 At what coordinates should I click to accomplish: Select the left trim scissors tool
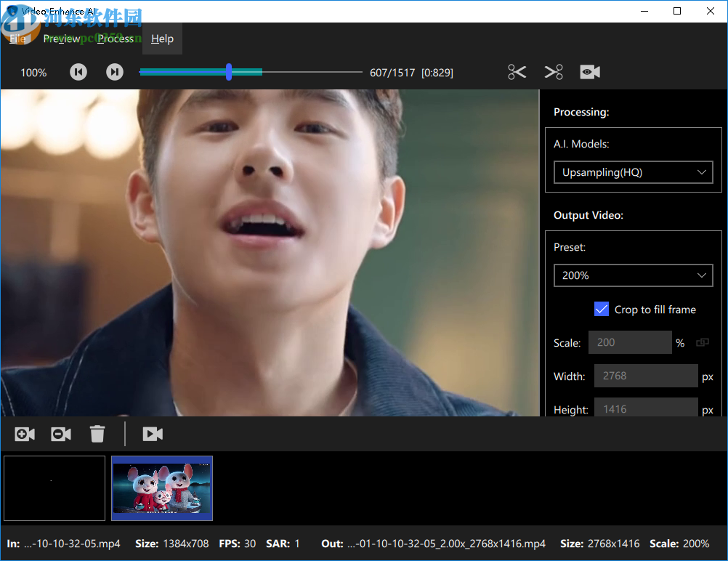pyautogui.click(x=517, y=72)
